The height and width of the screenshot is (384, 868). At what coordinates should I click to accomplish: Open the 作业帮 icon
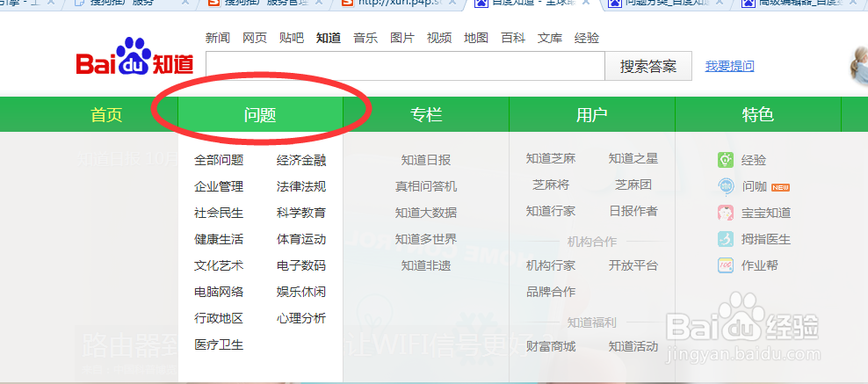725,265
